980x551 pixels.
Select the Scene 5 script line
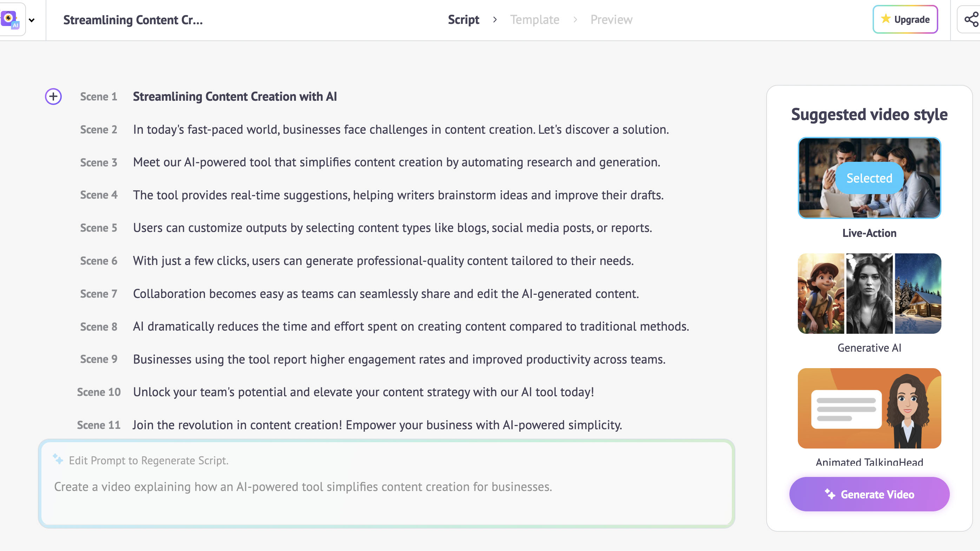pyautogui.click(x=392, y=228)
